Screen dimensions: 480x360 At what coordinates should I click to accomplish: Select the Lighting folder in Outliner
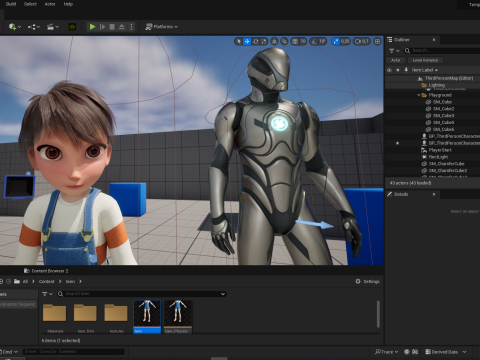click(436, 85)
